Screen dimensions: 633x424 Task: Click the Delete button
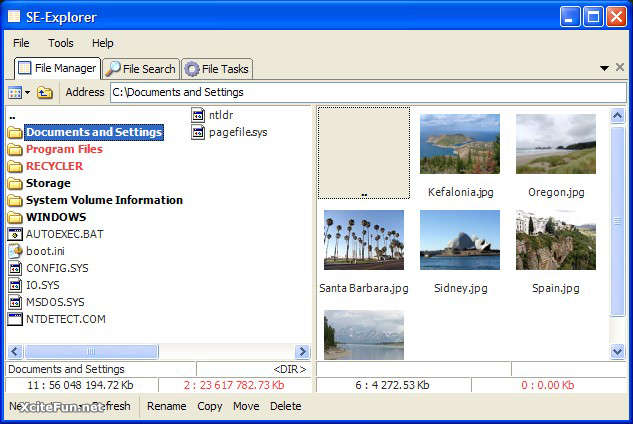pos(285,406)
